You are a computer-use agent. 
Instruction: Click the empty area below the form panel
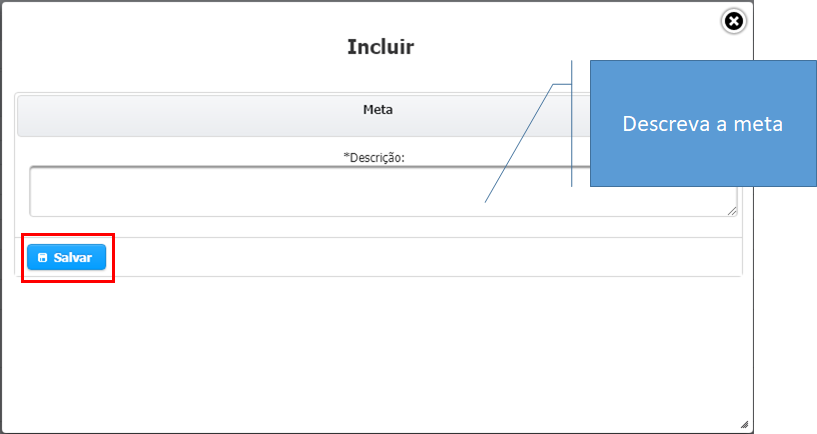click(x=378, y=350)
